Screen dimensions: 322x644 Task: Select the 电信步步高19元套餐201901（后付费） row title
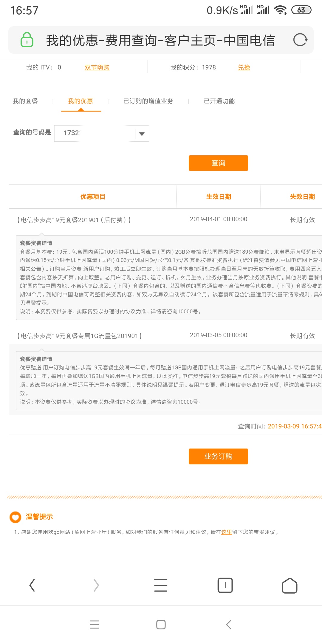[74, 220]
